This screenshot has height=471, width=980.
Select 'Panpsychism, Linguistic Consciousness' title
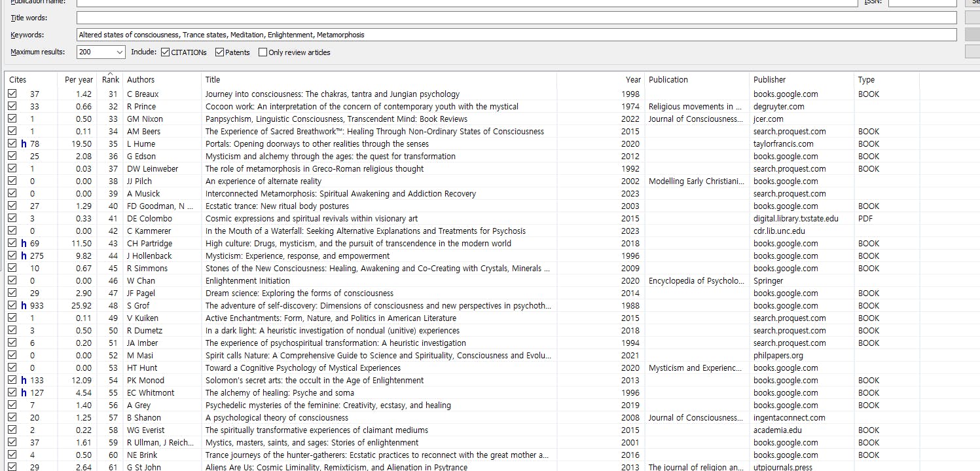[336, 119]
